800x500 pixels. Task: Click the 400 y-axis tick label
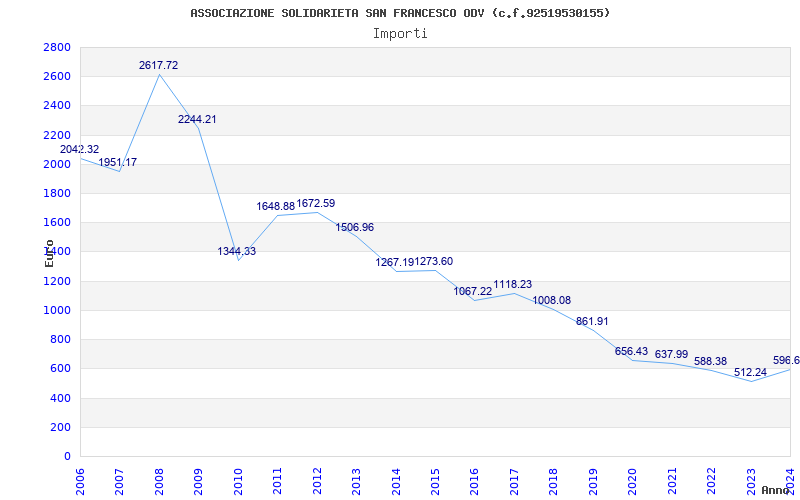point(60,398)
